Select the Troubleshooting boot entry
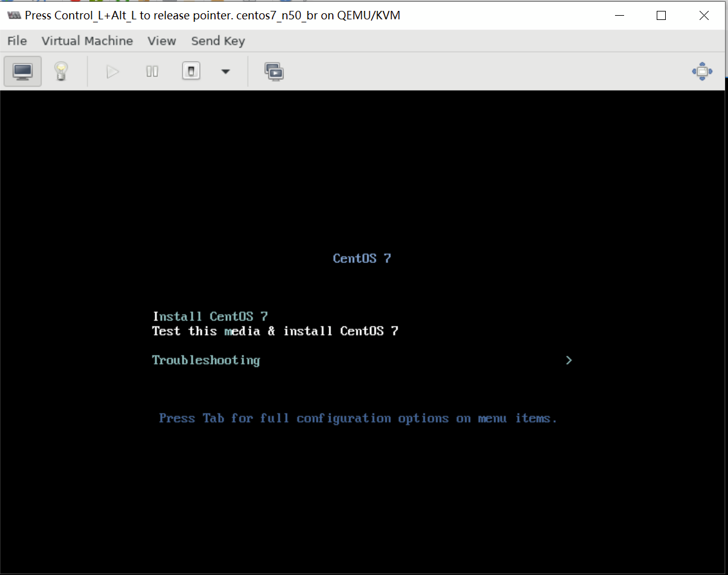Viewport: 728px width, 575px height. (206, 360)
